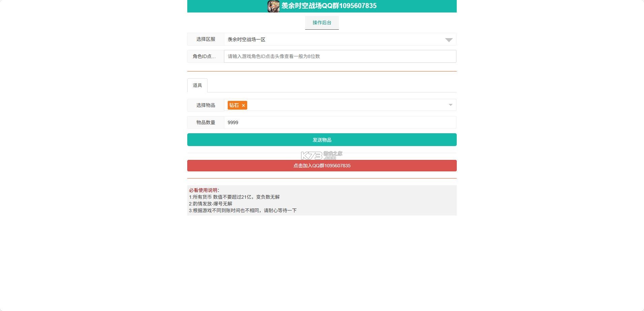Click the 发送物品 button
The height and width of the screenshot is (311, 644).
click(322, 140)
